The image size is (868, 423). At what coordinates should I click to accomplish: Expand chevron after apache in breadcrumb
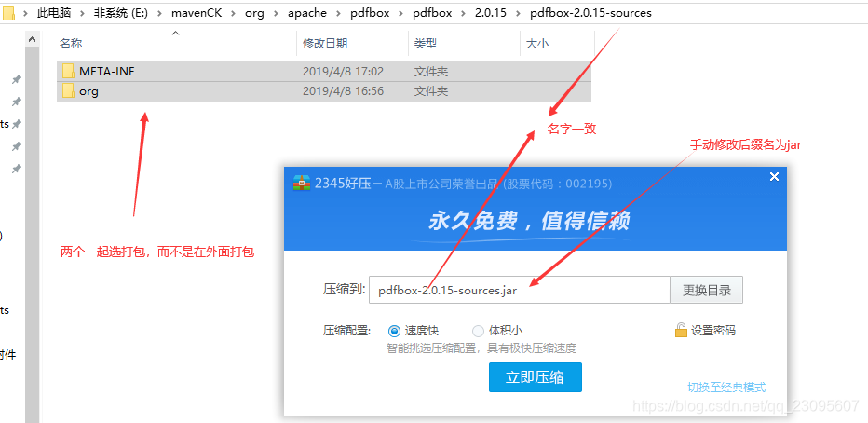[338, 13]
